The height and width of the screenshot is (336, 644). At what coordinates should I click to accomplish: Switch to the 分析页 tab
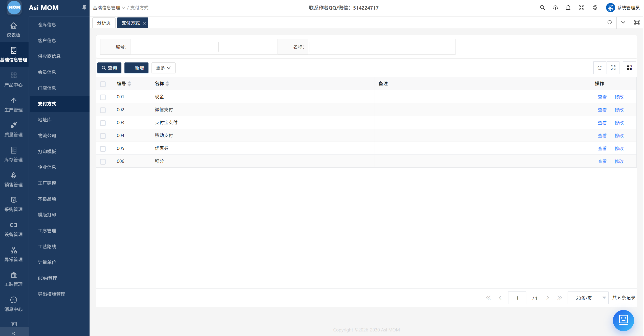pos(104,23)
